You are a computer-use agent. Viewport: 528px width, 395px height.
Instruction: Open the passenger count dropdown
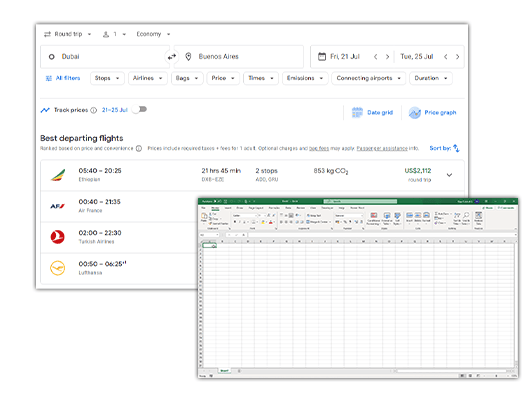pos(114,34)
